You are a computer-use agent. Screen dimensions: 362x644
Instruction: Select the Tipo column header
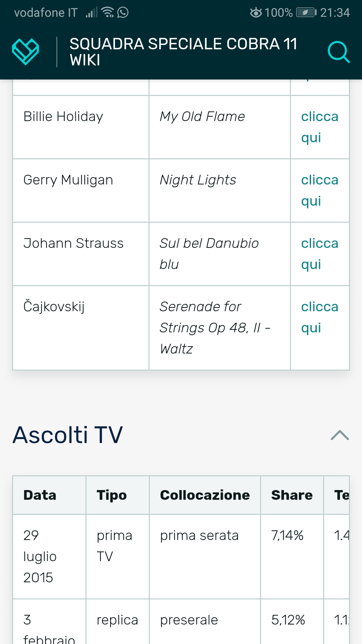112,495
